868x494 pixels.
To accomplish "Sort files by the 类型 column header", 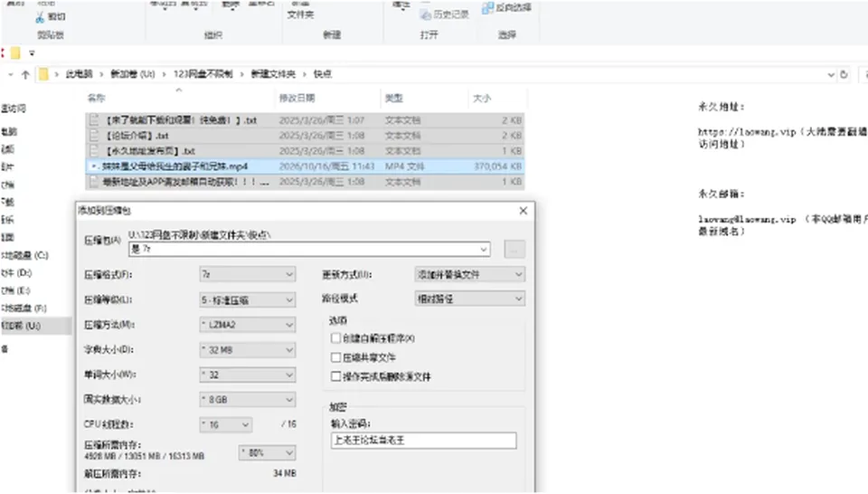I will (394, 98).
